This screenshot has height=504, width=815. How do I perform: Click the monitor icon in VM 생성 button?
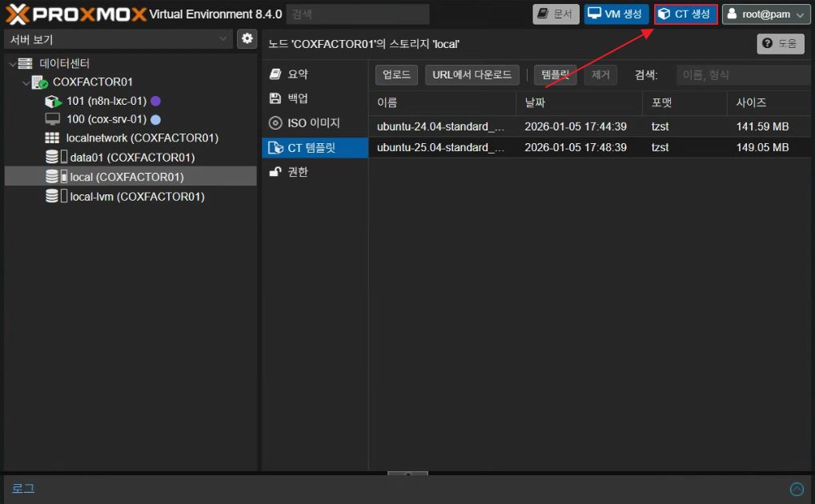(595, 14)
